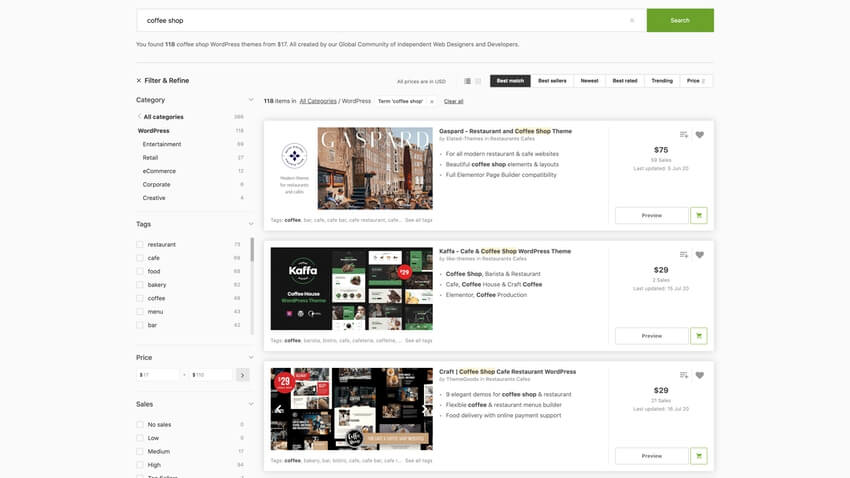This screenshot has width=850, height=478.
Task: Select Newest sorting tab
Action: (589, 81)
